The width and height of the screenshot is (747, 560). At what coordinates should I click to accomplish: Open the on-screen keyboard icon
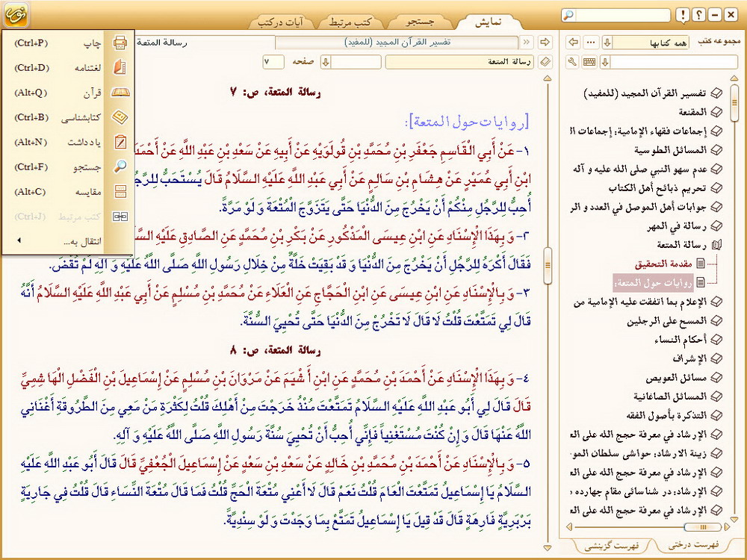(x=589, y=62)
